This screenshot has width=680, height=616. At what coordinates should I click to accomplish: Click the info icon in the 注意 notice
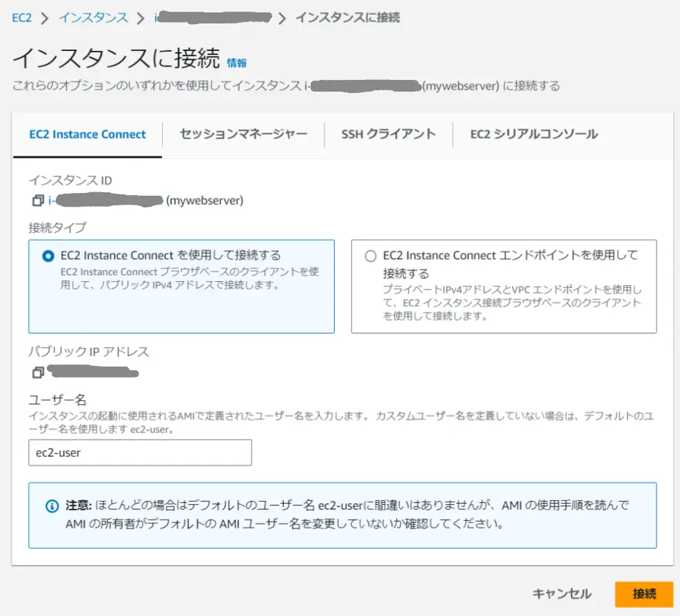click(52, 506)
